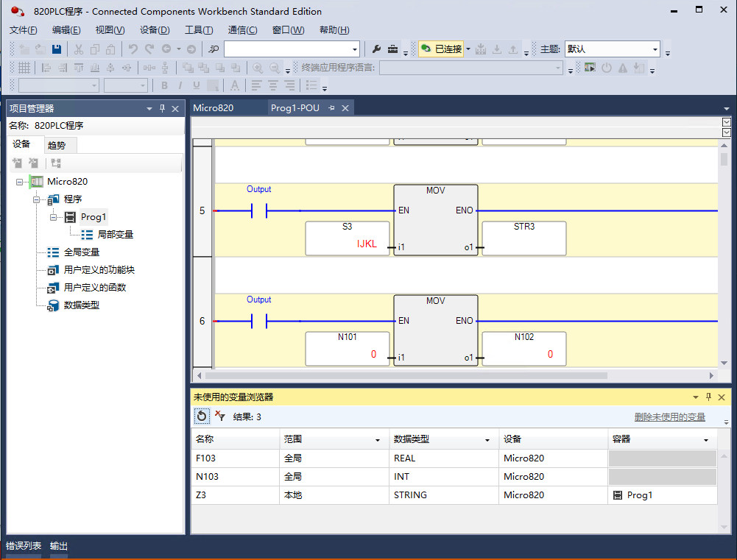Open the 文件(F) menu

pos(23,30)
